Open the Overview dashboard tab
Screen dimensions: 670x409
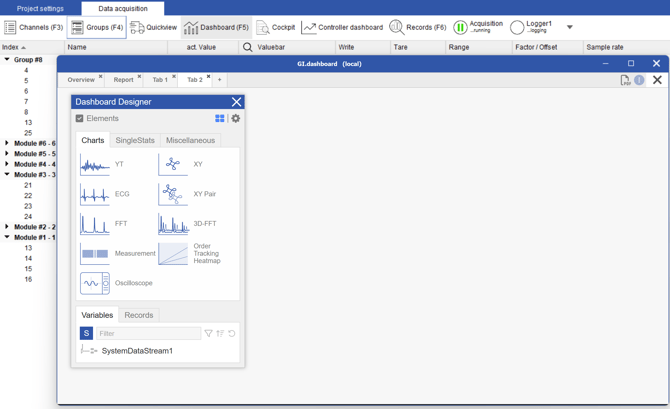[x=81, y=80]
